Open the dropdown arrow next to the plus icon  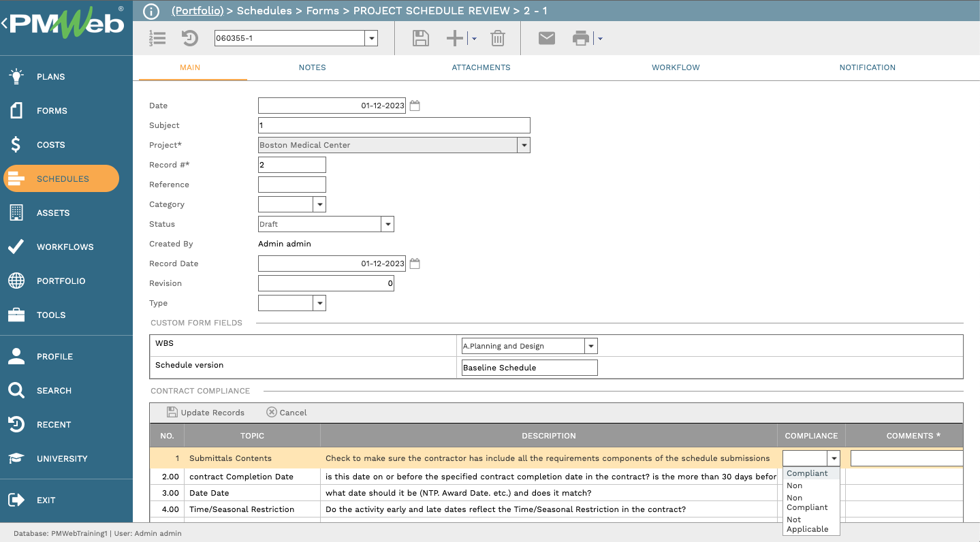[474, 39]
